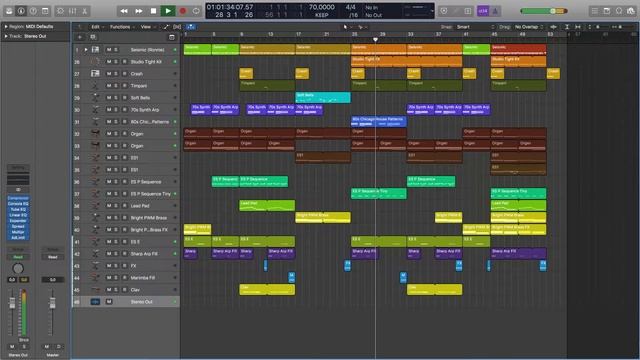
Task: Mute the Stereo Out track
Action: (109, 302)
